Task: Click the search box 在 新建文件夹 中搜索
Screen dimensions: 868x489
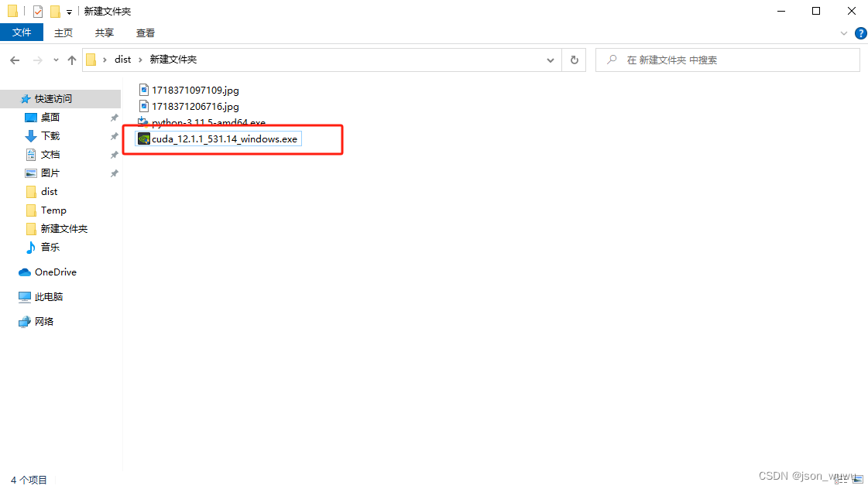Action: point(727,60)
